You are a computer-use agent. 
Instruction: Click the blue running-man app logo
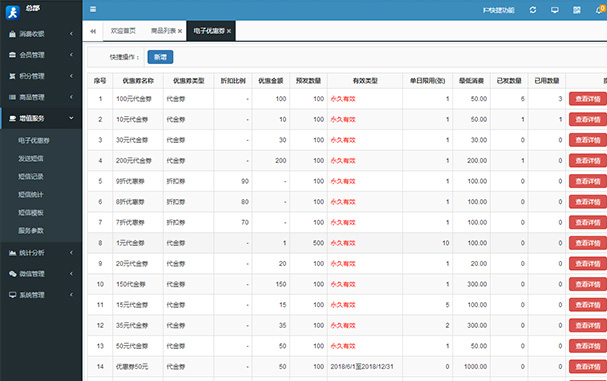point(12,12)
